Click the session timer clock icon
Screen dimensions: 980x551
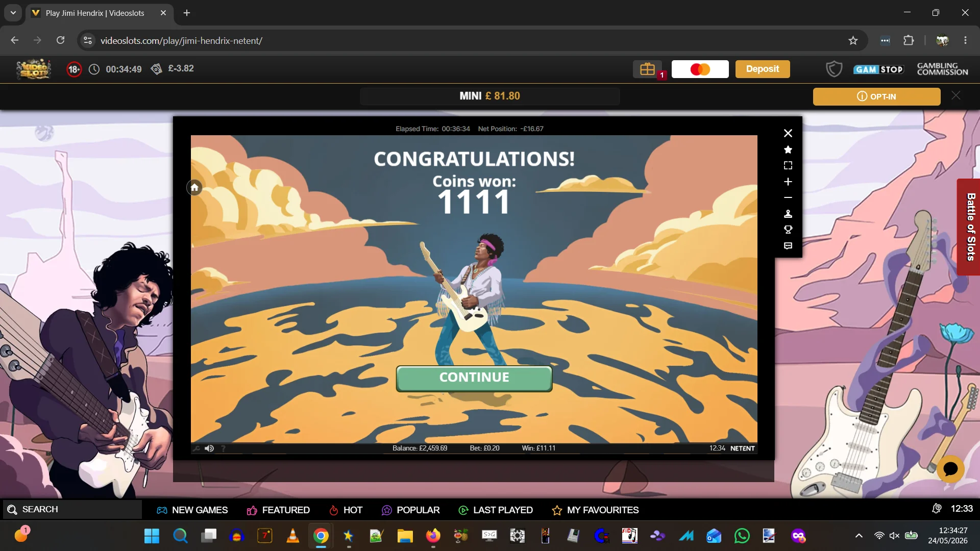[94, 69]
